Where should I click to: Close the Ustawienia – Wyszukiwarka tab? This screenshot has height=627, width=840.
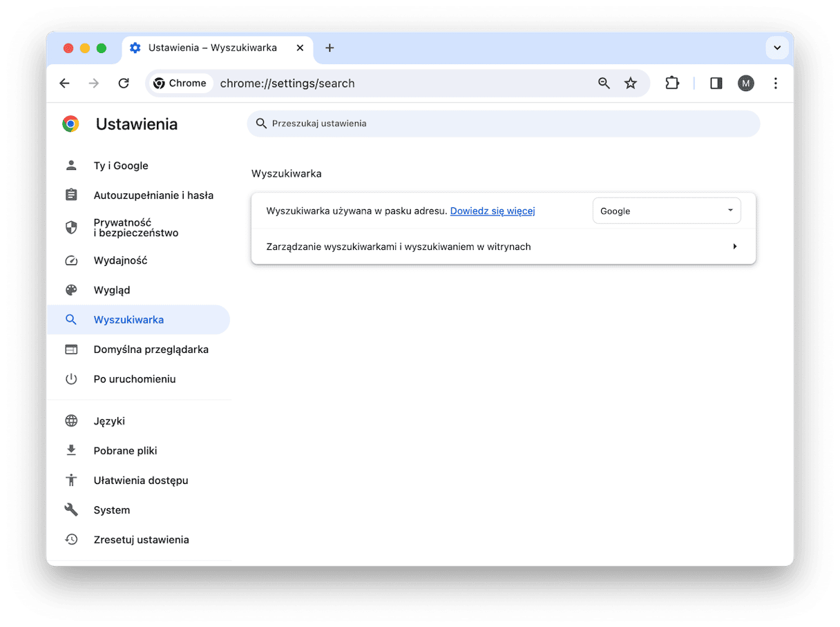click(300, 48)
